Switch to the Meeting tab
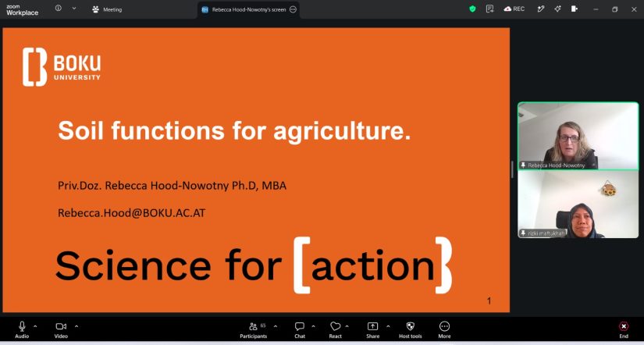 pos(107,9)
